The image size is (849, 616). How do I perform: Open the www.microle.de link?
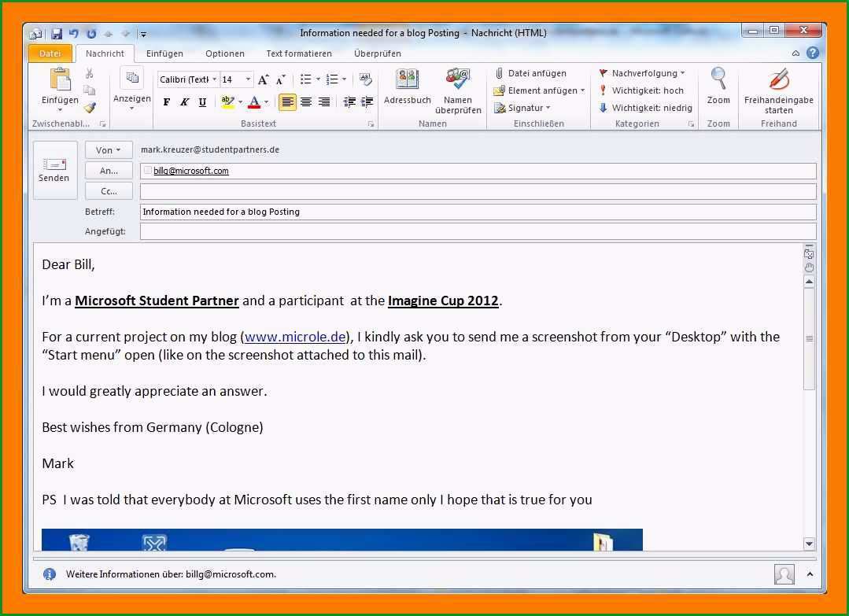click(x=295, y=337)
